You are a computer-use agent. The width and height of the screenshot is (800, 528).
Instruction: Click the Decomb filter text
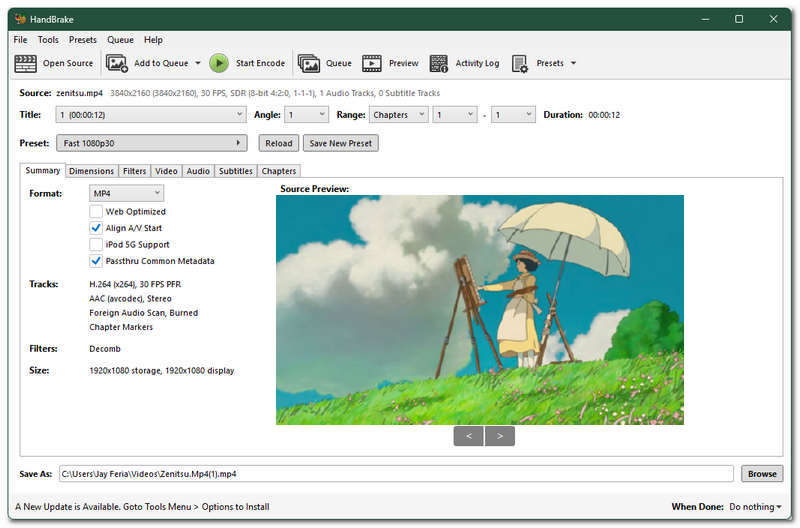(105, 349)
